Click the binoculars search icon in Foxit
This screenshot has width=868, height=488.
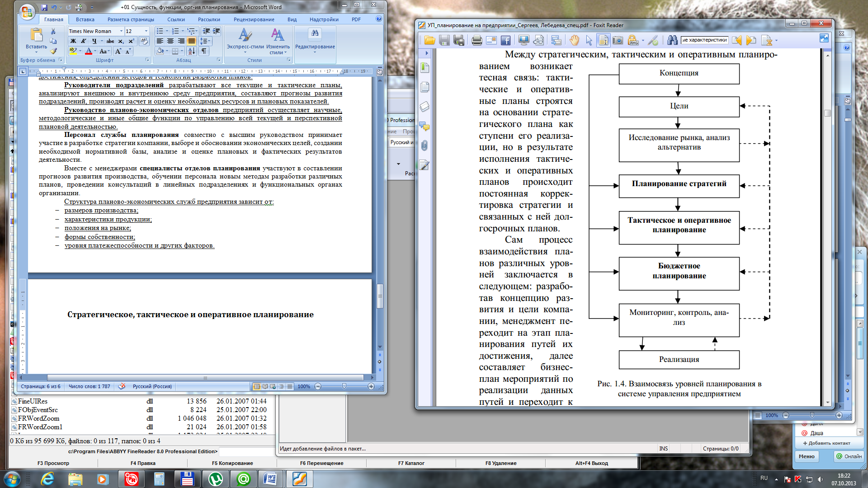(672, 41)
